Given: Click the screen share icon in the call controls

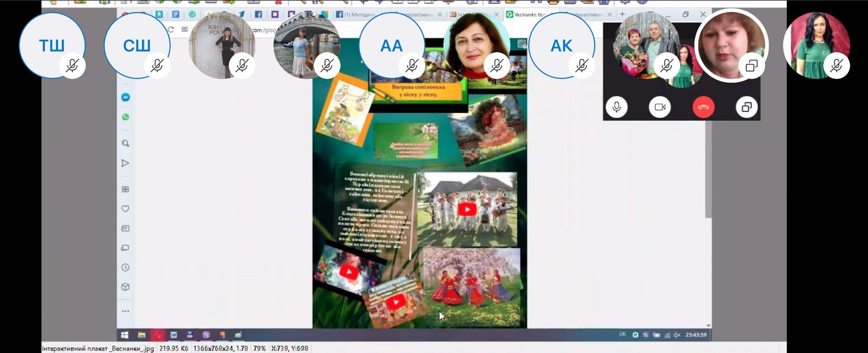Looking at the screenshot, I should click(x=747, y=107).
